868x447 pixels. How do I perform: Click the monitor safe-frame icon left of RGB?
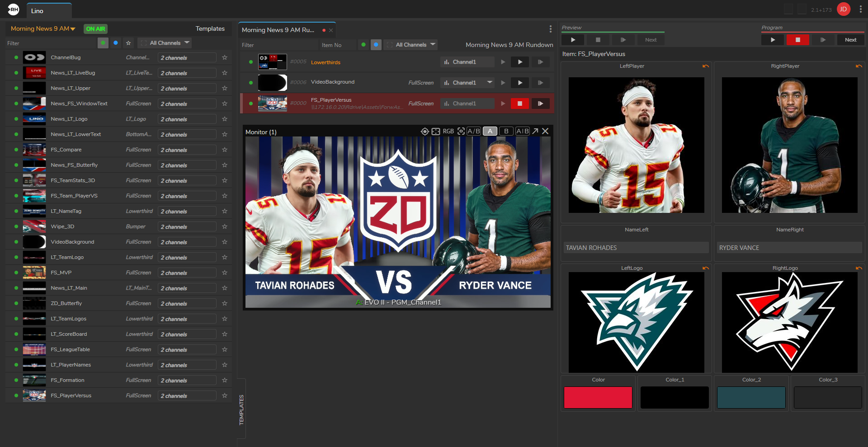pyautogui.click(x=436, y=131)
